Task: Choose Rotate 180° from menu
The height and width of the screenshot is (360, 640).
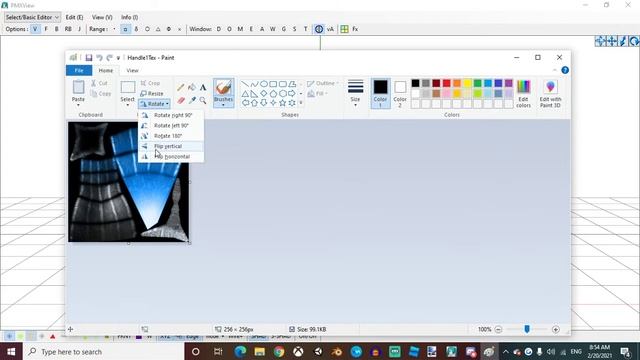Action: [x=171, y=136]
